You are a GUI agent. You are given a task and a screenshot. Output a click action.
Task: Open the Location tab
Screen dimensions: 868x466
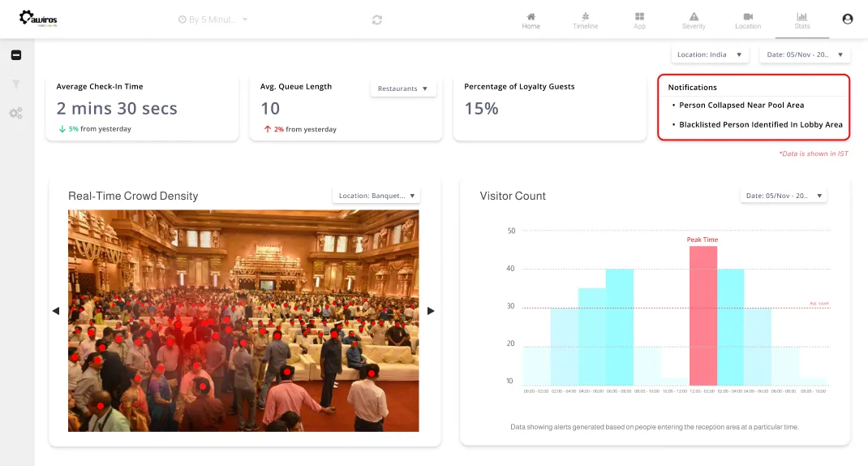[748, 20]
